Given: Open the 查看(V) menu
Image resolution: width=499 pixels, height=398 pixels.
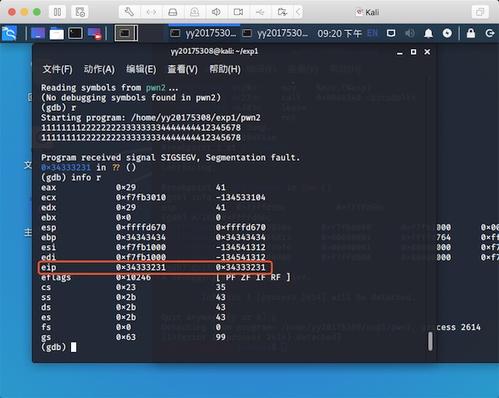Looking at the screenshot, I should pyautogui.click(x=182, y=69).
